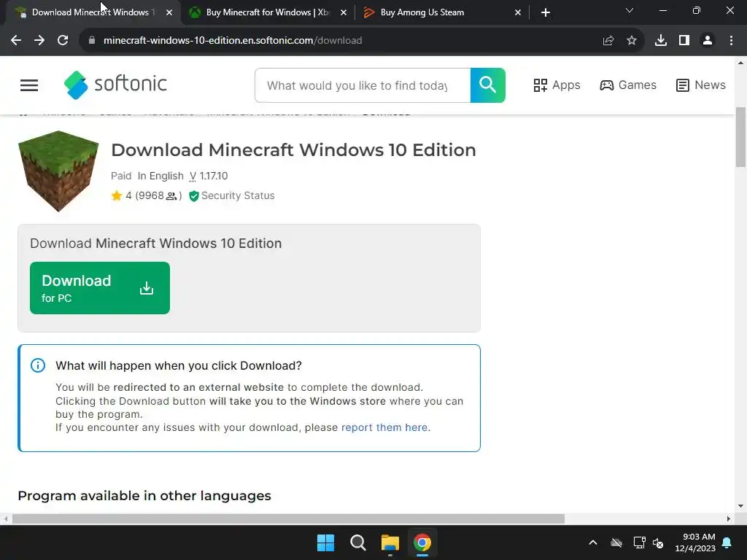Viewport: 747px width, 560px height.
Task: Go forward in browser history
Action: (39, 41)
